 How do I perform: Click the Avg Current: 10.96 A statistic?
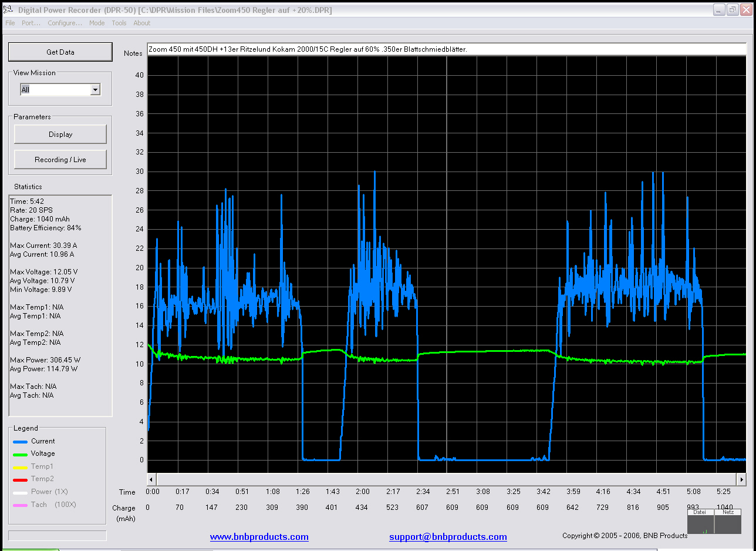click(42, 254)
